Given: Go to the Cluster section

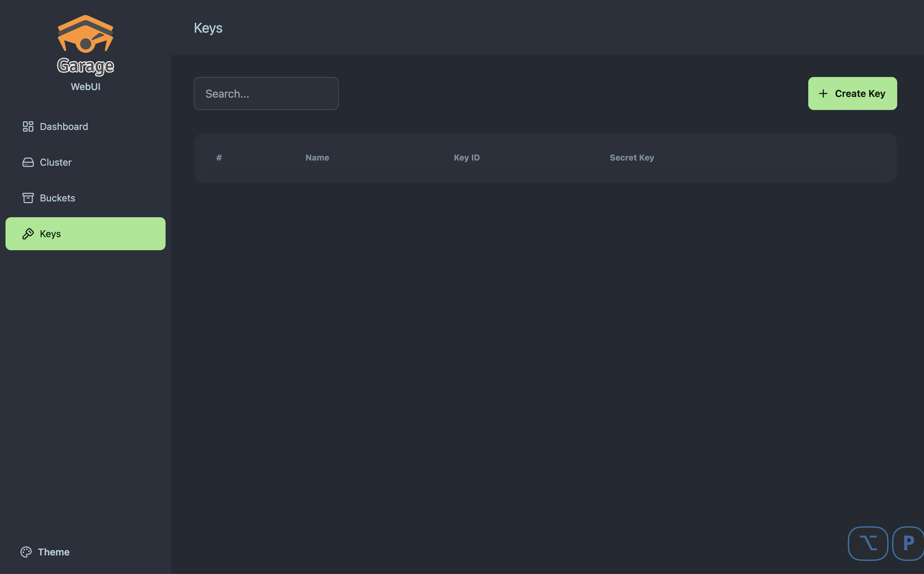Looking at the screenshot, I should 56,163.
